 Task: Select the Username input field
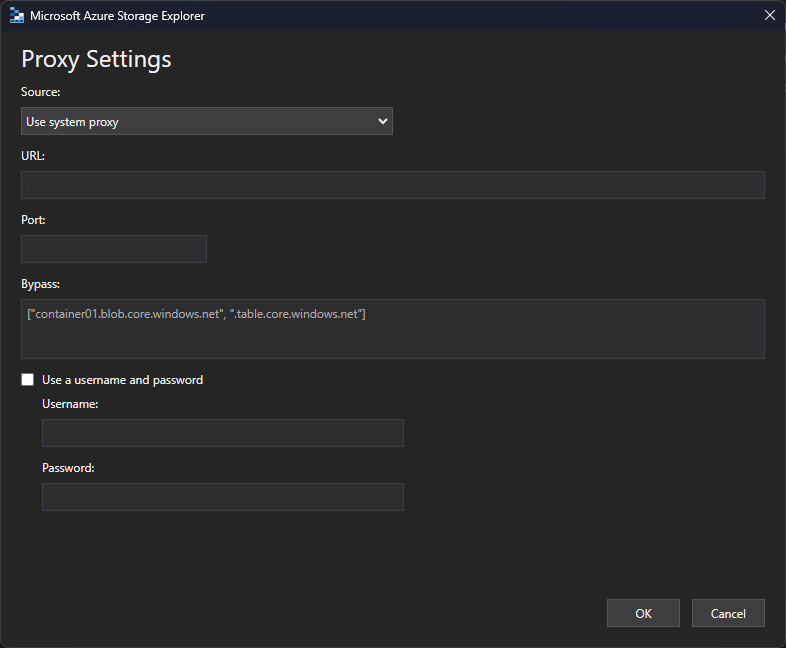[222, 433]
